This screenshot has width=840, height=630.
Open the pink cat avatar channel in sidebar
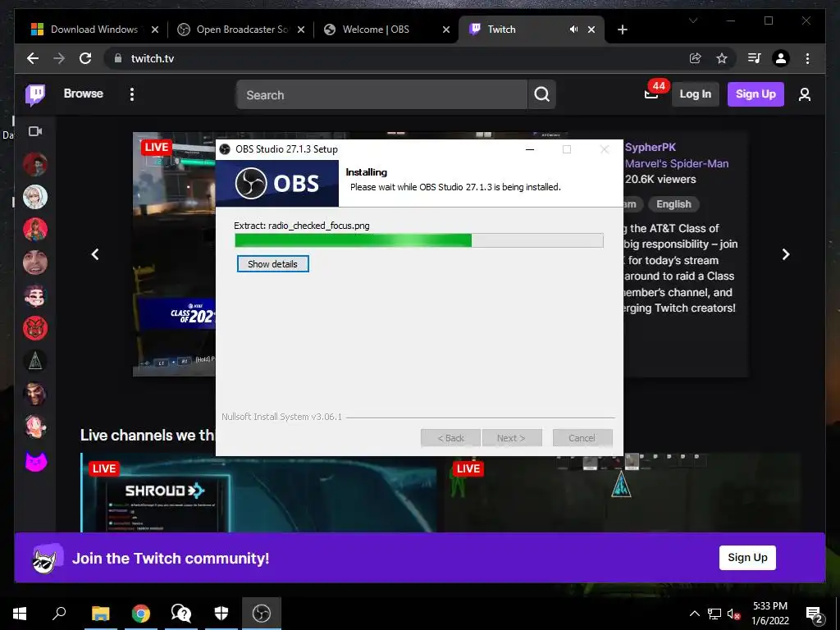click(x=35, y=461)
